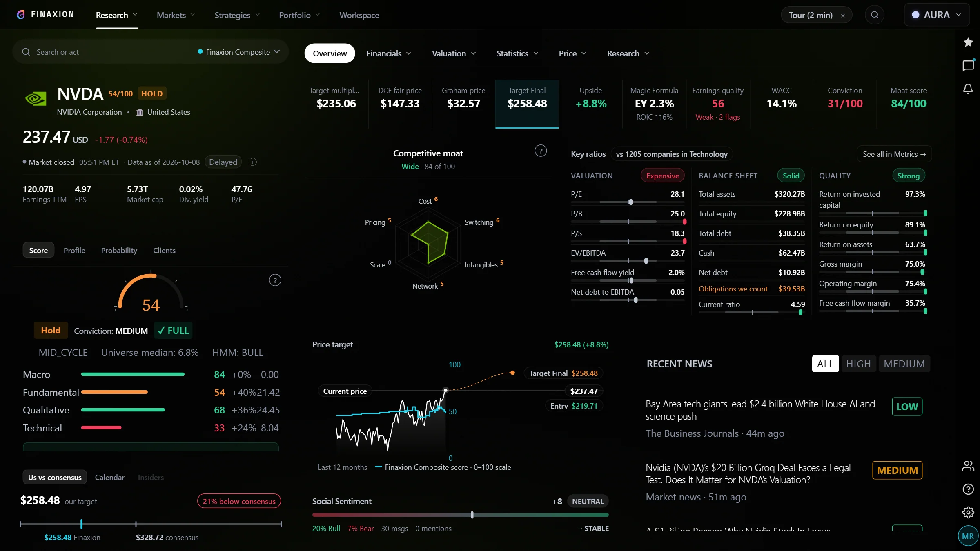This screenshot has height=551, width=980.
Task: Click the Finaxion logo icon
Action: 21,15
